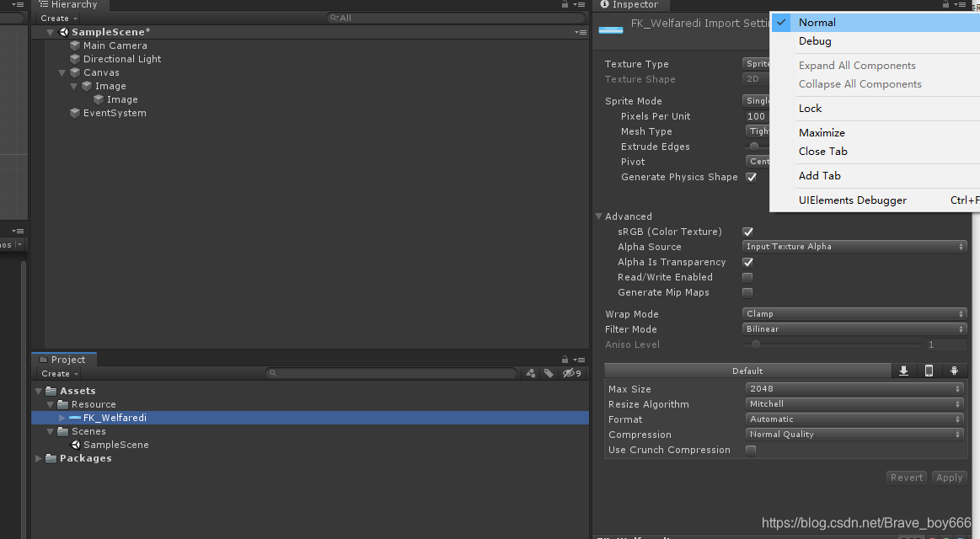Open the Filter Mode dropdown showing Bilinear
The image size is (980, 539).
[854, 329]
